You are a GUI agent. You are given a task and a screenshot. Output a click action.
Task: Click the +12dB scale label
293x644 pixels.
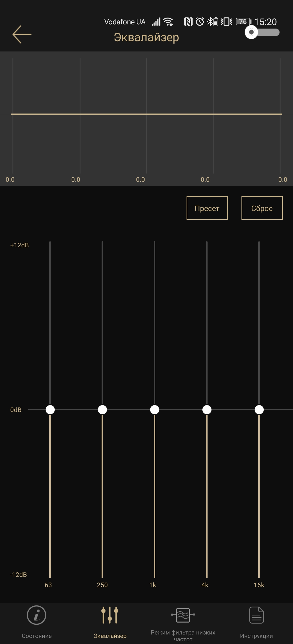tap(20, 245)
